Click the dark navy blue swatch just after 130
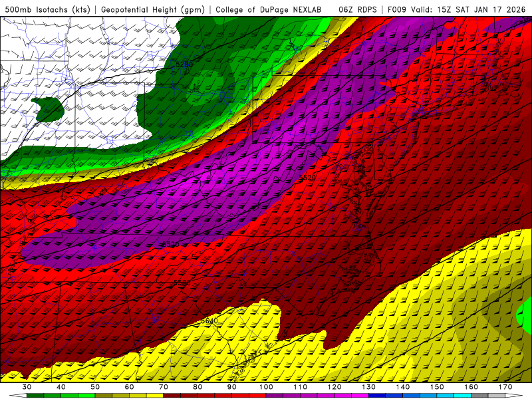Image resolution: width=532 pixels, height=399 pixels. (377, 396)
